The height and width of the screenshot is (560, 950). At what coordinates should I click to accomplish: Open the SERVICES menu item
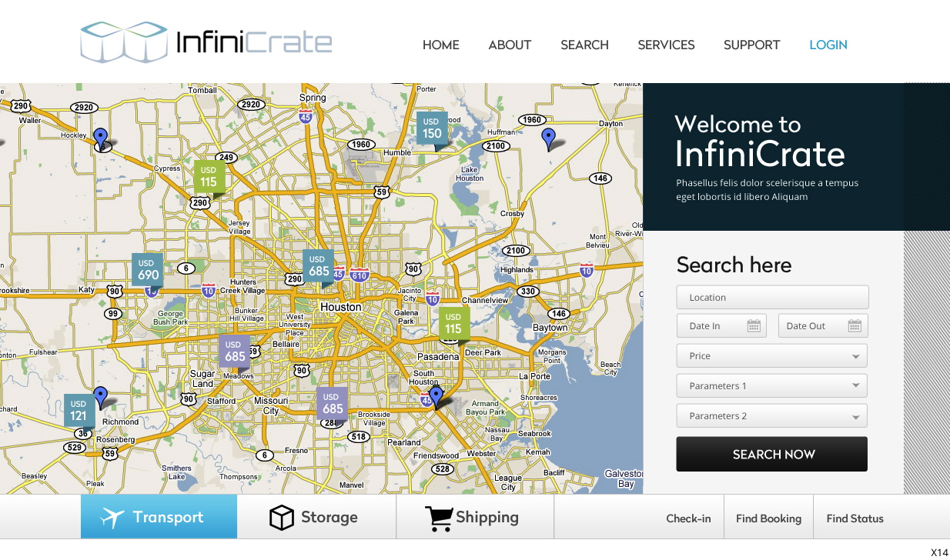pos(666,45)
